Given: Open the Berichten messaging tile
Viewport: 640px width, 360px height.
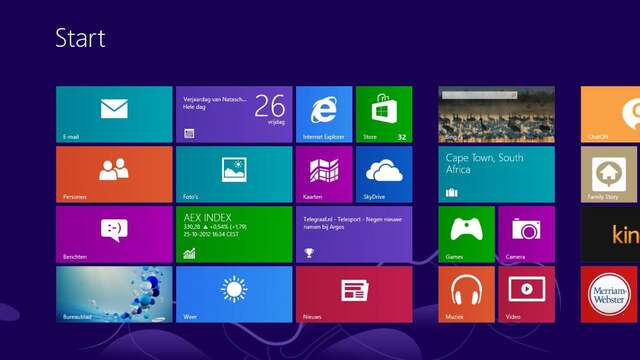Looking at the screenshot, I should 114,234.
